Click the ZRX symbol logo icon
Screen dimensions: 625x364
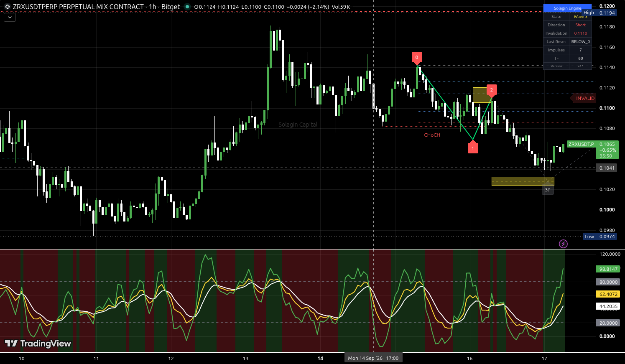click(8, 7)
